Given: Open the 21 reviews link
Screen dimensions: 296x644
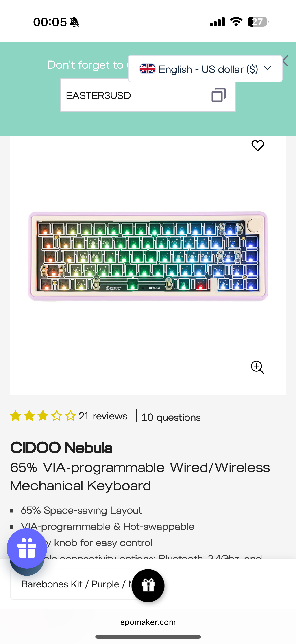Looking at the screenshot, I should (x=103, y=416).
